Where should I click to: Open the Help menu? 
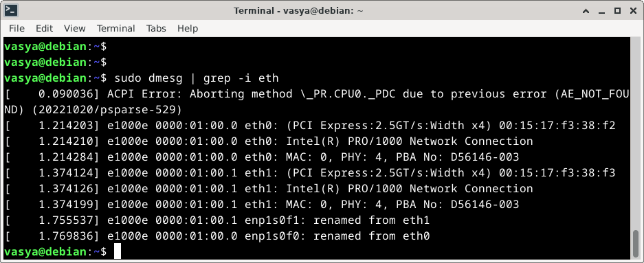pyautogui.click(x=188, y=28)
